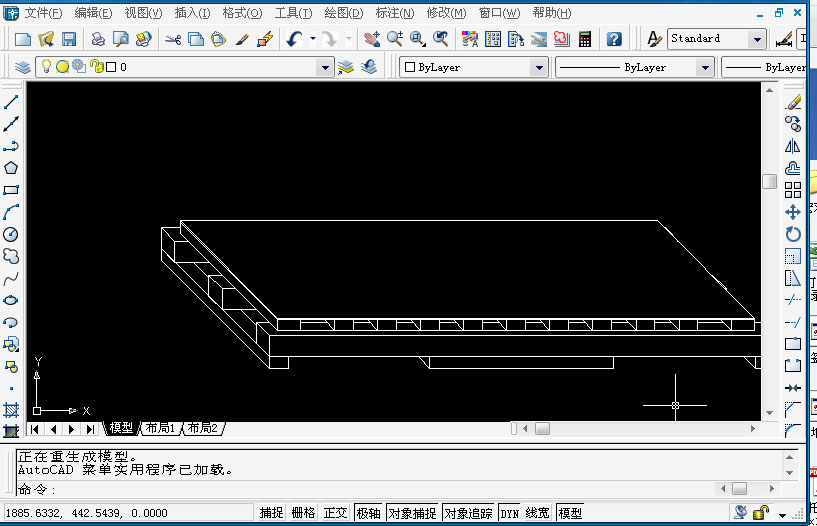This screenshot has height=526, width=817.
Task: Open Plot Preview from the toolbar
Action: (x=121, y=39)
